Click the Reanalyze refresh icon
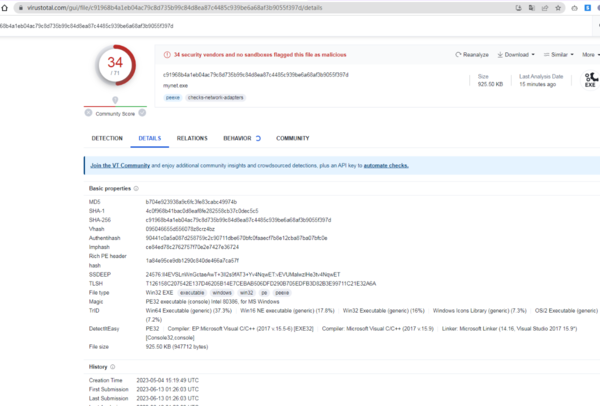Viewport: 600px width, 406px height. point(458,55)
